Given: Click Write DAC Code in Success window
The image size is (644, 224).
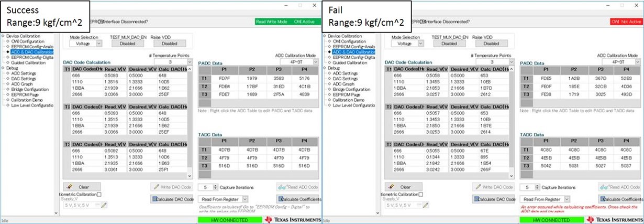Looking at the screenshot, I should (x=172, y=187).
